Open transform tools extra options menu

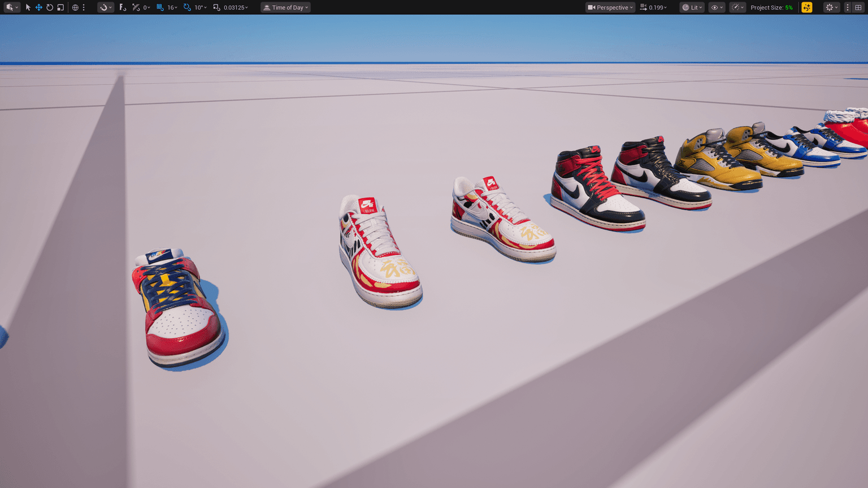click(84, 7)
